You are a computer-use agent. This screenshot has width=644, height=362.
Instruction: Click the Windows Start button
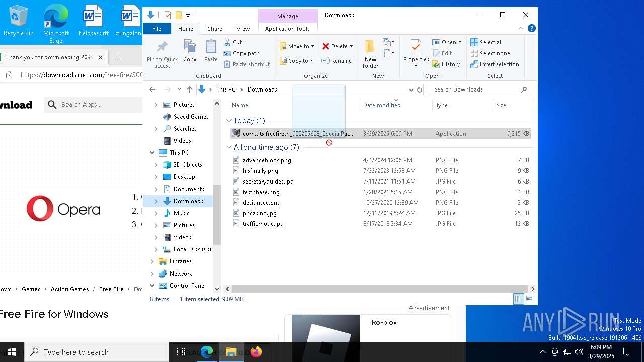click(12, 352)
